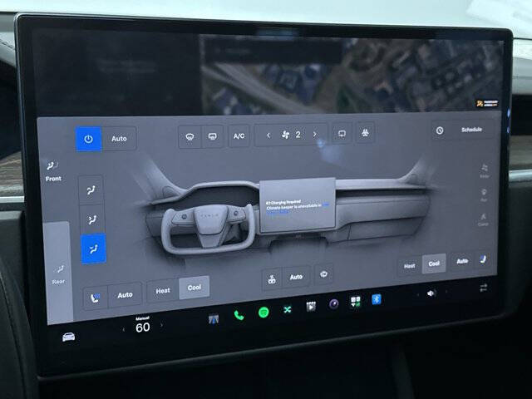Turn on the front windshield defrost icon
Image resolution: width=532 pixels, height=399 pixels.
point(190,136)
